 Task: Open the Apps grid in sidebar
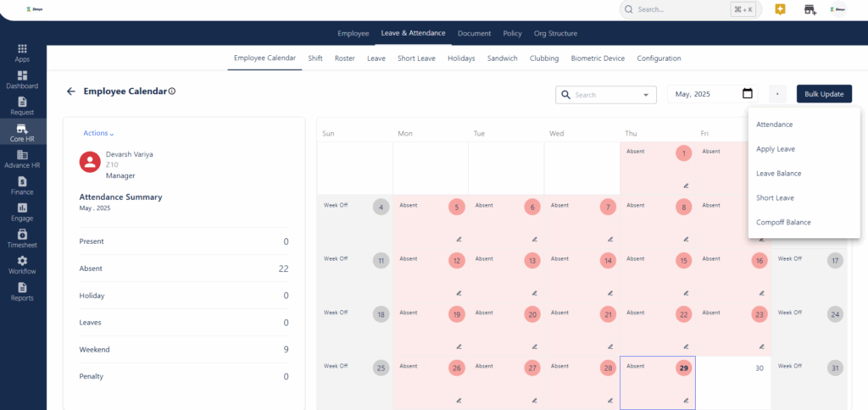click(x=23, y=53)
